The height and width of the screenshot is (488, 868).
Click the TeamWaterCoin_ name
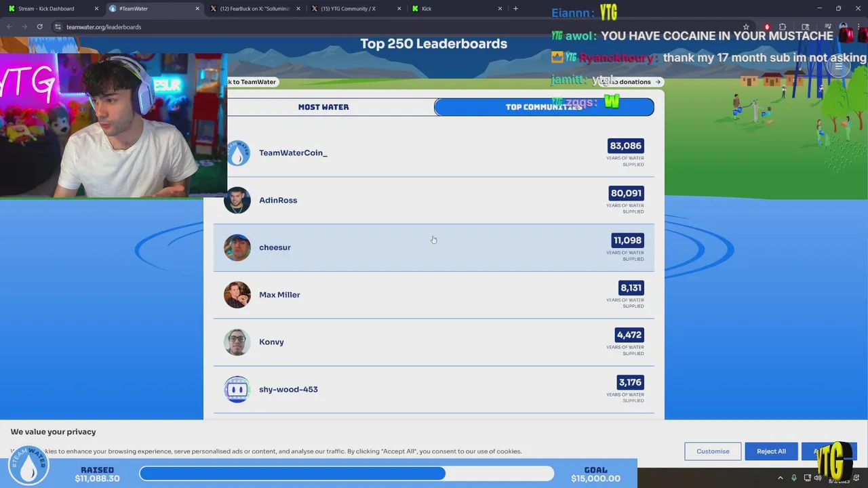[293, 152]
